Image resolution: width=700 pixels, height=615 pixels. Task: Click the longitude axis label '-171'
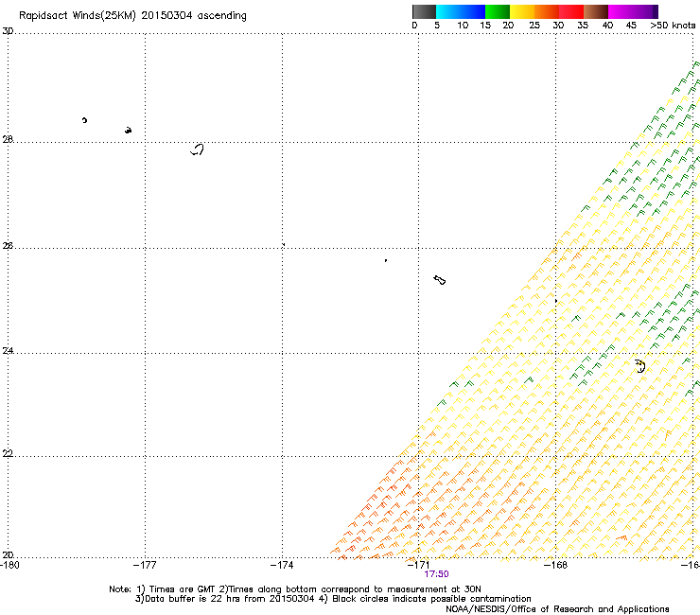(419, 565)
